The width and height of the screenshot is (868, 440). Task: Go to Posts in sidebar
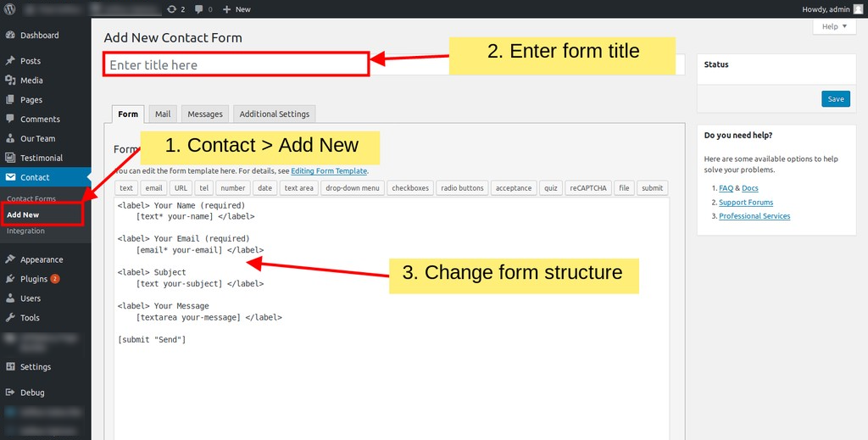[31, 61]
